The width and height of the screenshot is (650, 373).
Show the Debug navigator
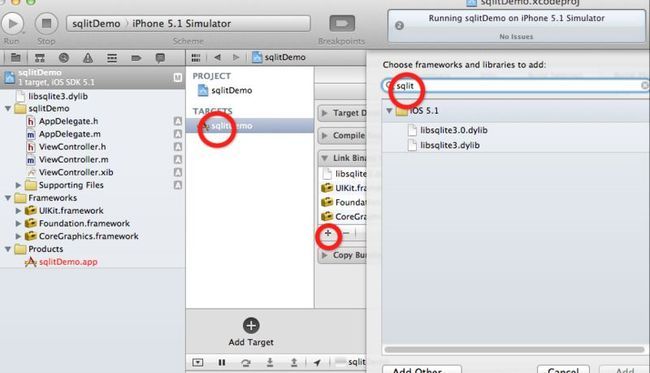pos(112,58)
